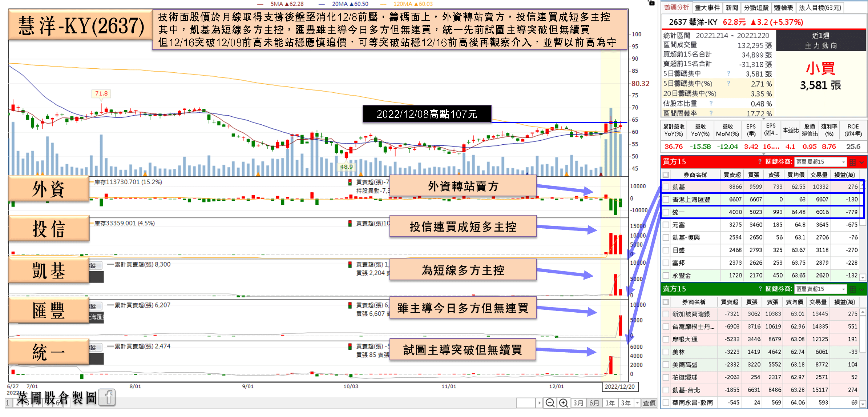868x417 pixels.
Task: Tick the checkbox for 摩根大通
Action: 666,339
